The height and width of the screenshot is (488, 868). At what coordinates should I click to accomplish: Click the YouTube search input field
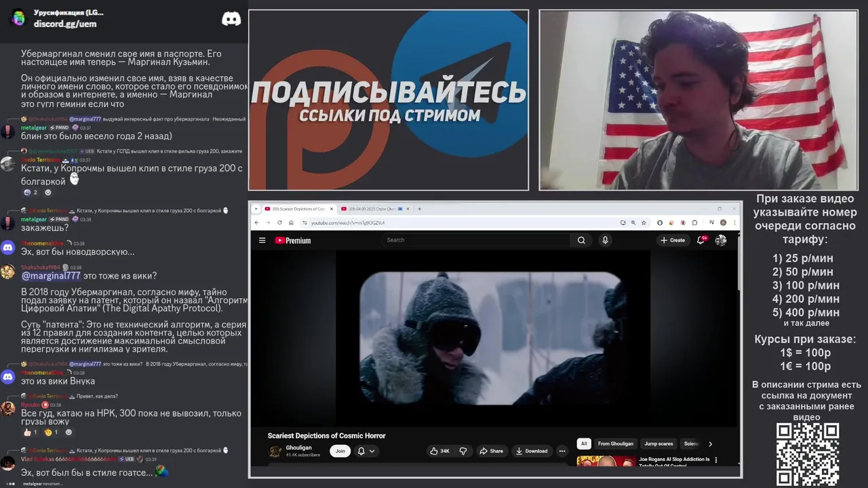click(x=477, y=240)
